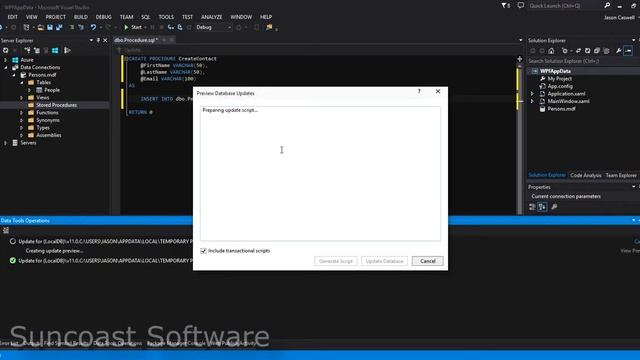
Task: Click Sync with Active Document icon
Action: point(578,51)
